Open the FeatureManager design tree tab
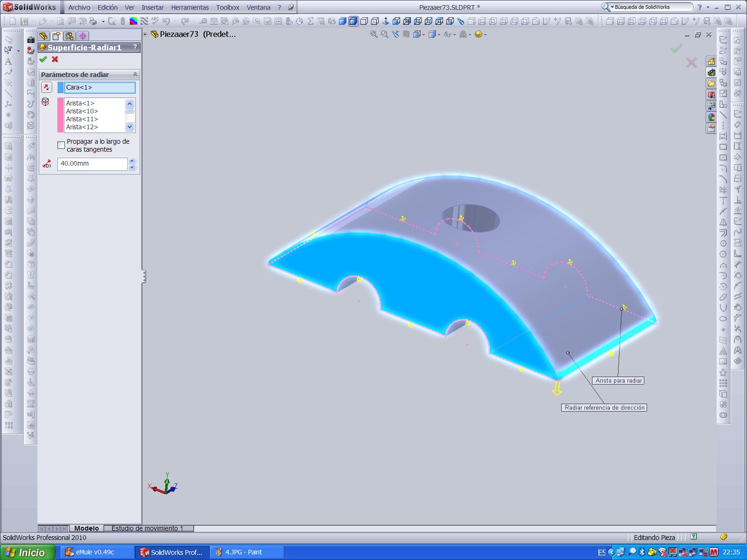Screen dimensions: 747x560 click(x=43, y=36)
